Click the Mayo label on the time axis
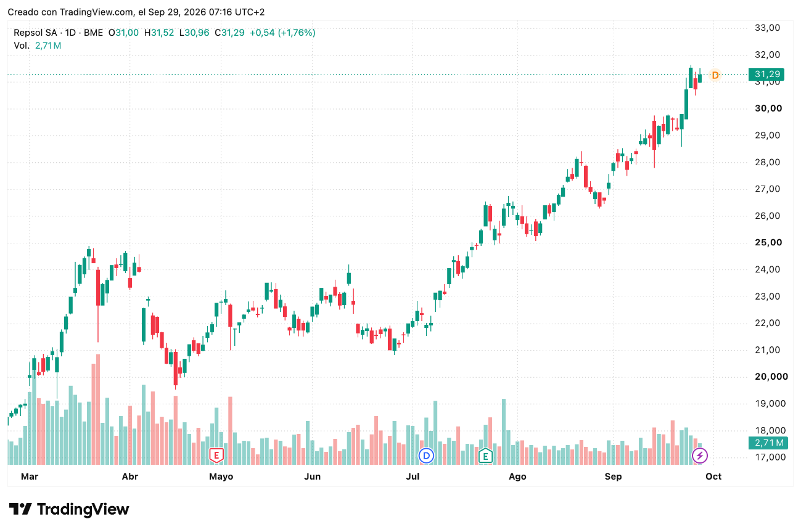 (221, 477)
